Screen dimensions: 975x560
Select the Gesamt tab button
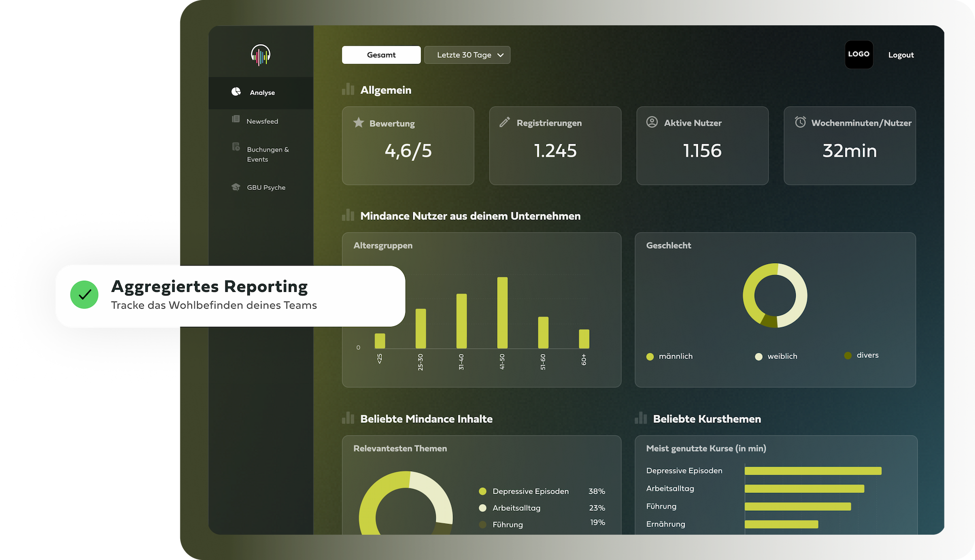click(x=381, y=55)
